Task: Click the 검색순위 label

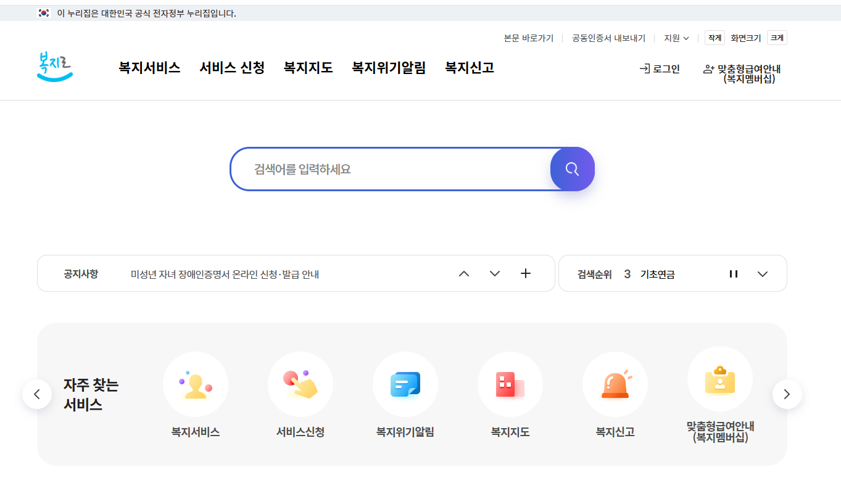Action: click(595, 275)
